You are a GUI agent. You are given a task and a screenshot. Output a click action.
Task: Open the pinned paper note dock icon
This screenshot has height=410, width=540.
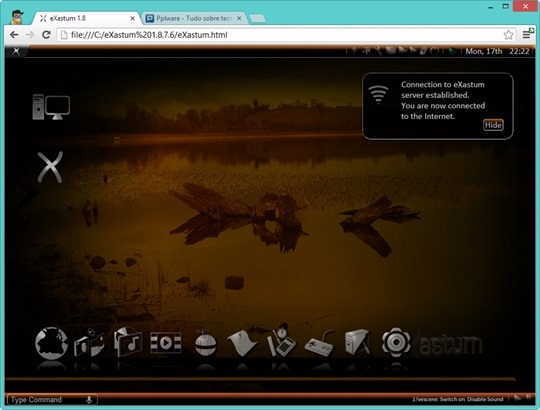(242, 343)
